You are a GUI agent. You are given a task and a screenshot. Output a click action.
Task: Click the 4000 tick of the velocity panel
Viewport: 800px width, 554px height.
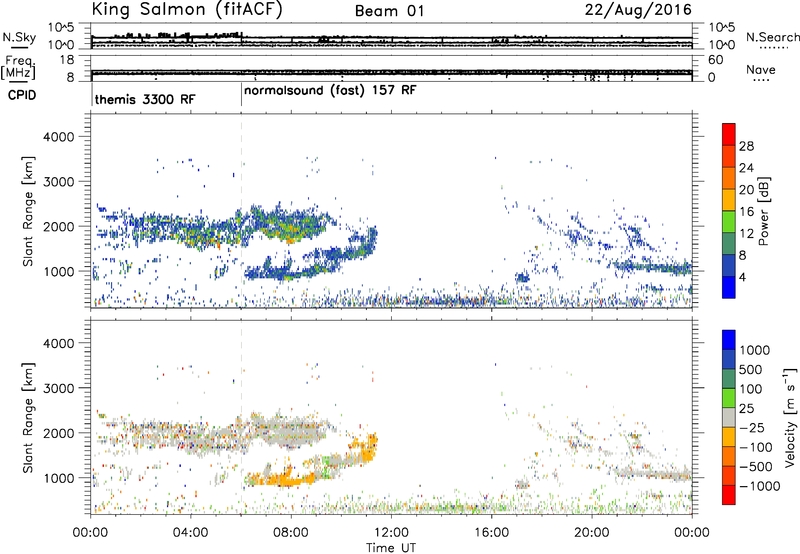click(x=58, y=343)
